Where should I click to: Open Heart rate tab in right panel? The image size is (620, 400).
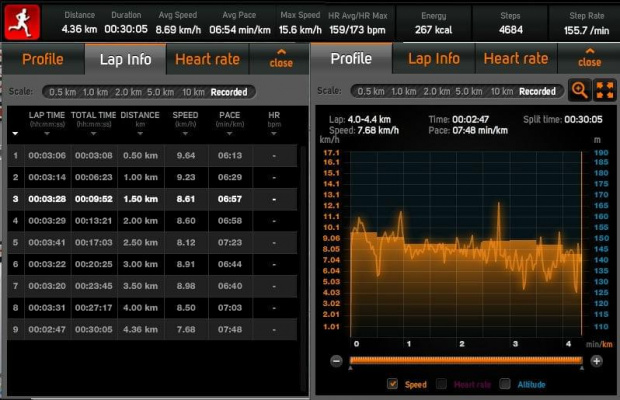point(516,59)
